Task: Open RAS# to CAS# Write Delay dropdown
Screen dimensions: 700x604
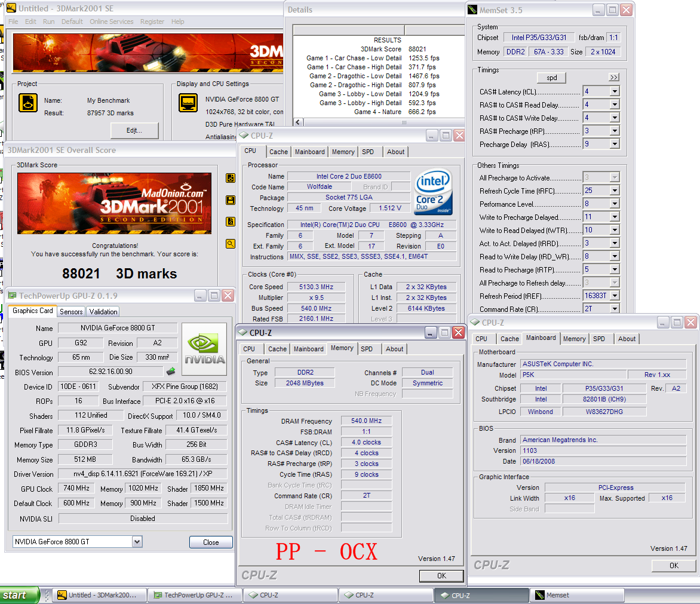Action: click(615, 118)
